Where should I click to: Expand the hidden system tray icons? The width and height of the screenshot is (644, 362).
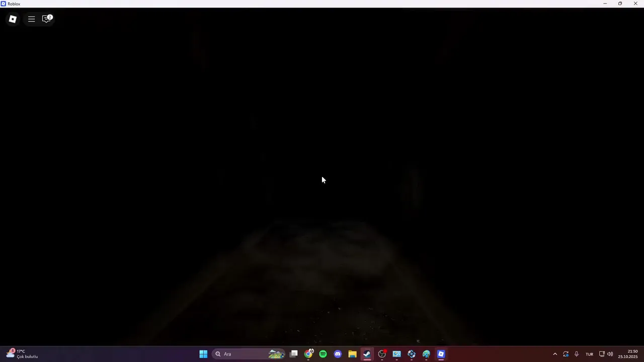coord(555,354)
